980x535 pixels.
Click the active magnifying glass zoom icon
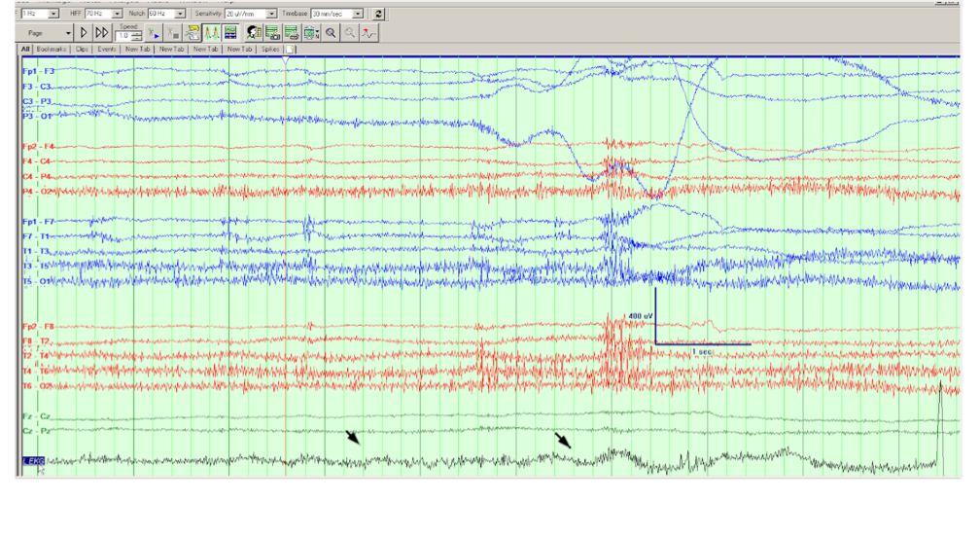click(x=332, y=33)
